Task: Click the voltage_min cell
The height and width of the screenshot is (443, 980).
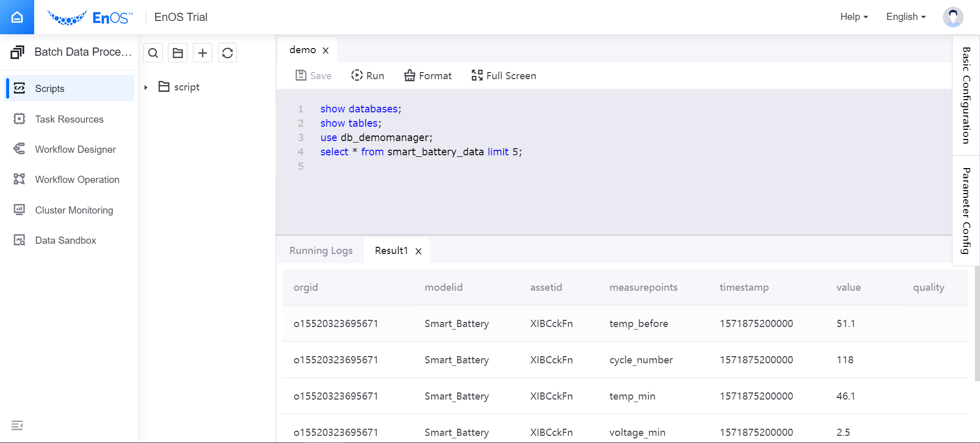Action: click(638, 432)
